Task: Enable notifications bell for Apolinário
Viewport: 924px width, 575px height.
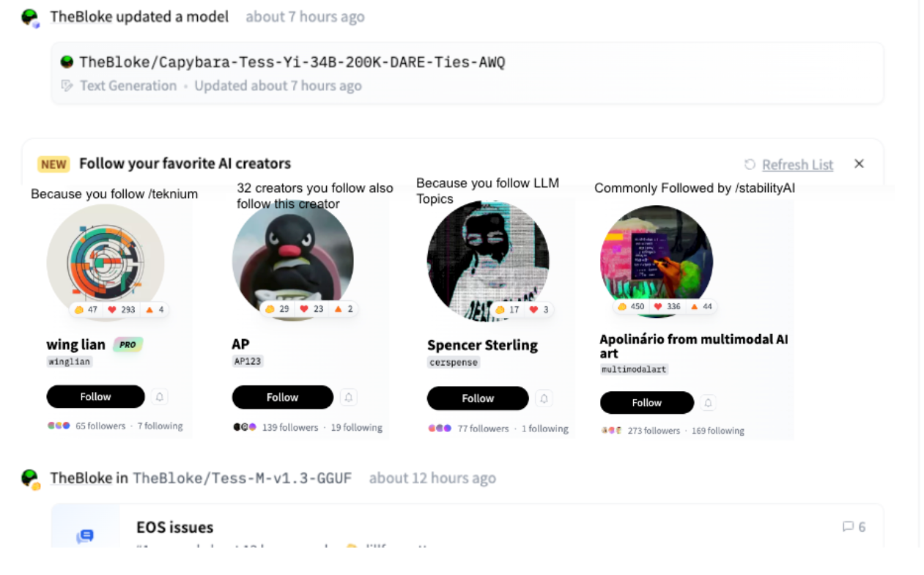Action: point(707,403)
